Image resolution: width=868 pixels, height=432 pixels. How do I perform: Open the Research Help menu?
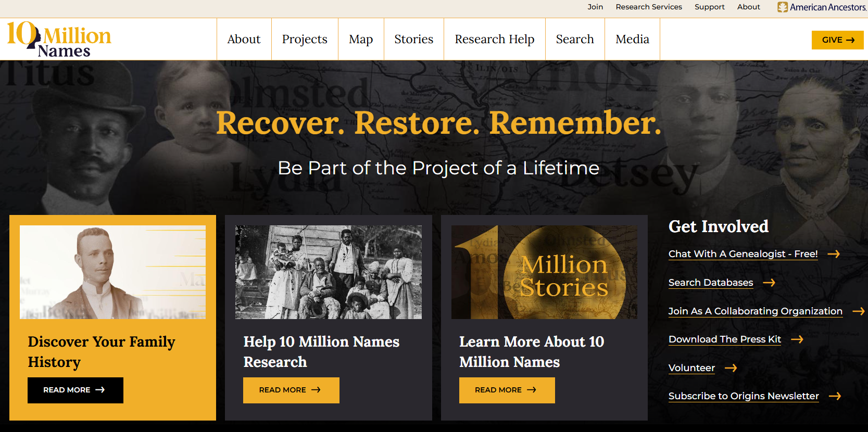click(495, 39)
